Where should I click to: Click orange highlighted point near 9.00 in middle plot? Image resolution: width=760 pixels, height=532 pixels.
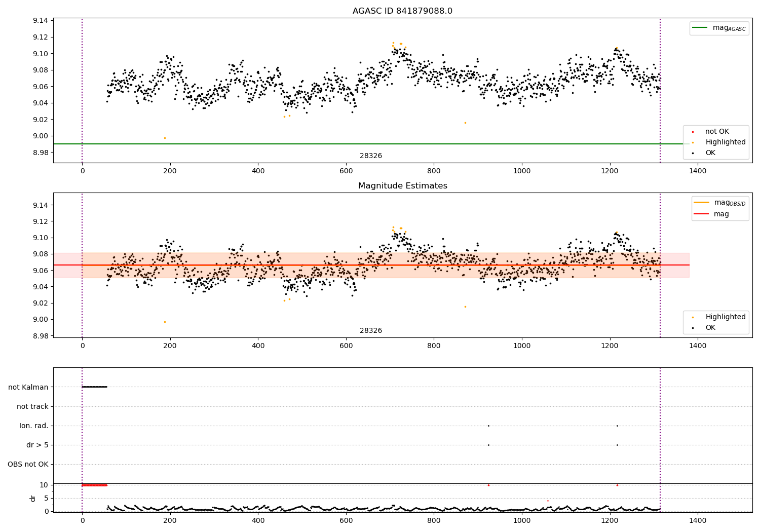(165, 322)
